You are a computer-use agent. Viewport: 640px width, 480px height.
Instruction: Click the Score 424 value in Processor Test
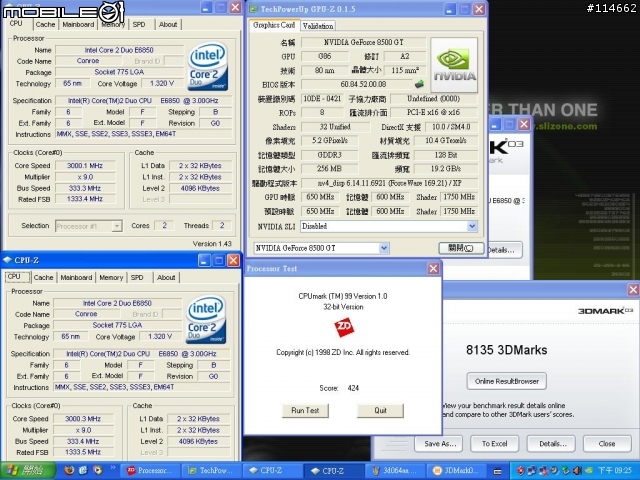tap(353, 388)
